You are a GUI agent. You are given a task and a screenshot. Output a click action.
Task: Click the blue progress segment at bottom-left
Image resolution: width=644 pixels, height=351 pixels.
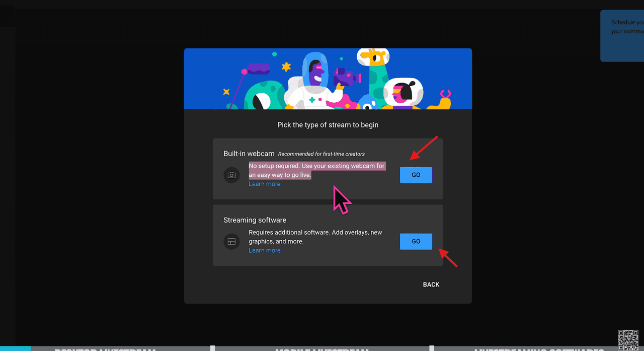point(15,348)
